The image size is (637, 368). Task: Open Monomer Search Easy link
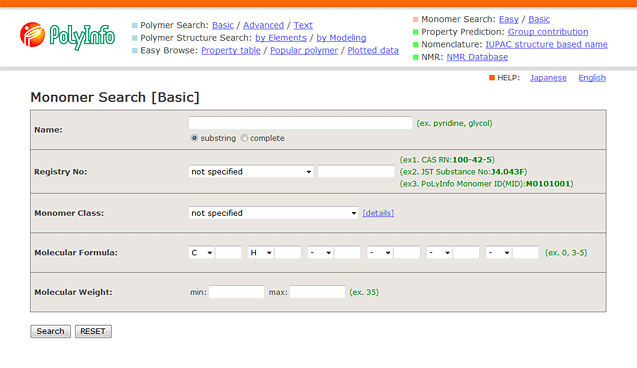(x=509, y=19)
